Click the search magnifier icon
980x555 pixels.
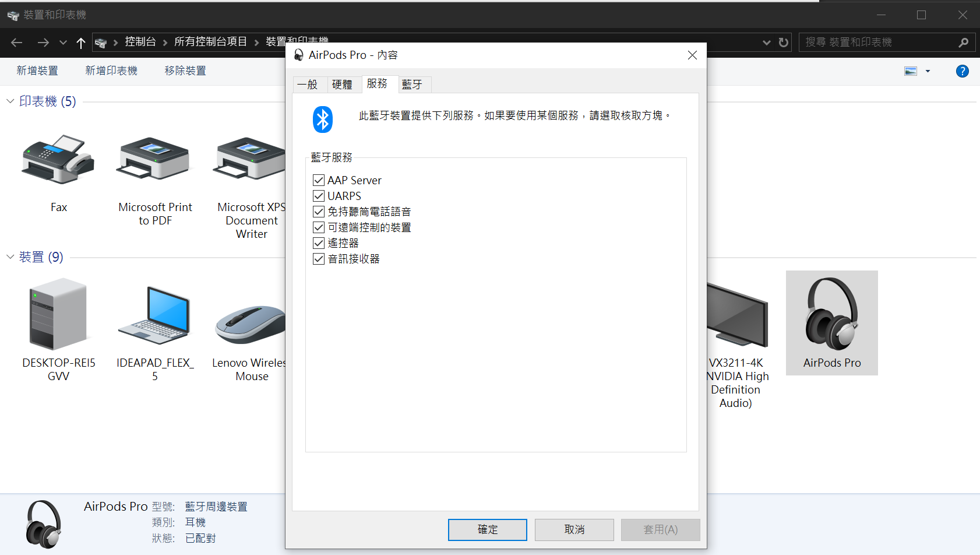tap(963, 43)
